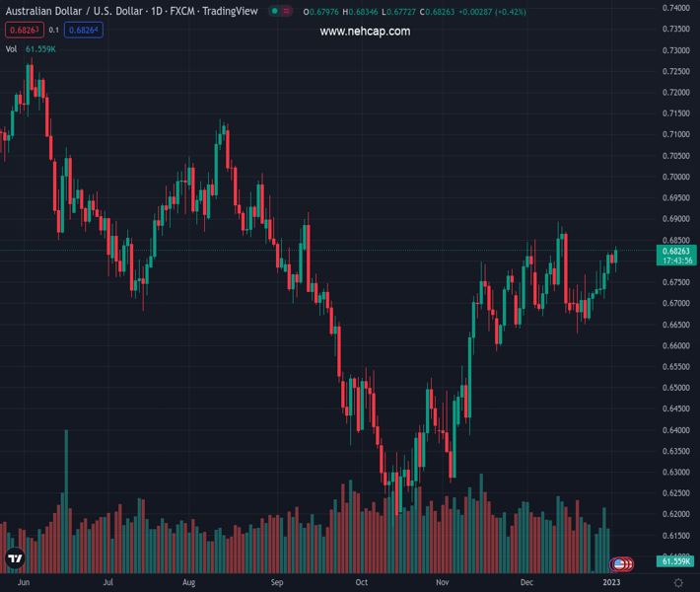Open chart settings gear icon

pyautogui.click(x=679, y=582)
